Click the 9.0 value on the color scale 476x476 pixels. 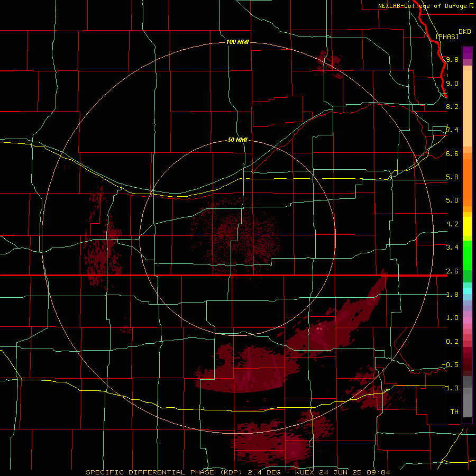(x=452, y=83)
